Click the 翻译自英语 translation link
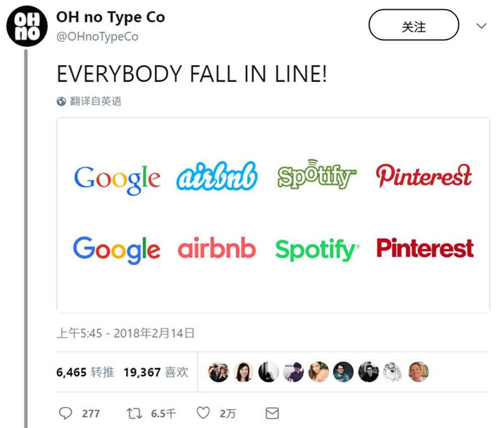 (96, 102)
